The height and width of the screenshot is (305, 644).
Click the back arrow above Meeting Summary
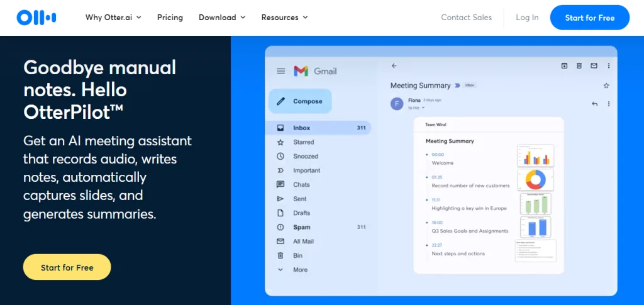[394, 65]
